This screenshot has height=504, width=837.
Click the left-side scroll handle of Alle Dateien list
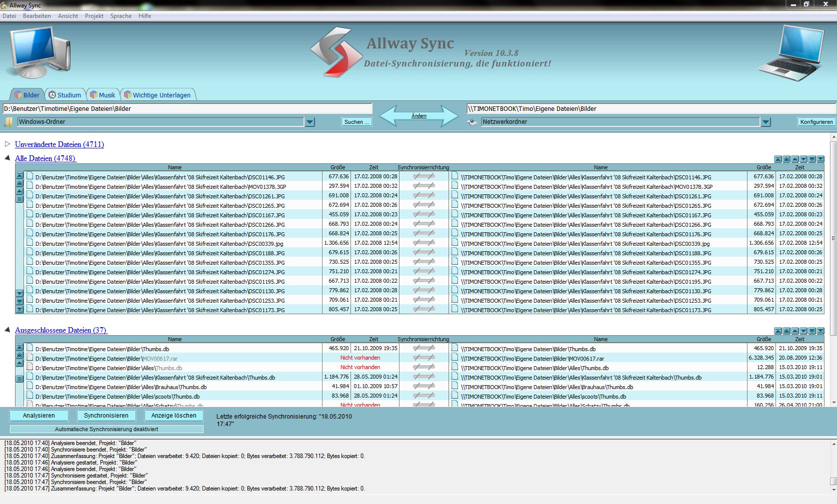(x=19, y=199)
